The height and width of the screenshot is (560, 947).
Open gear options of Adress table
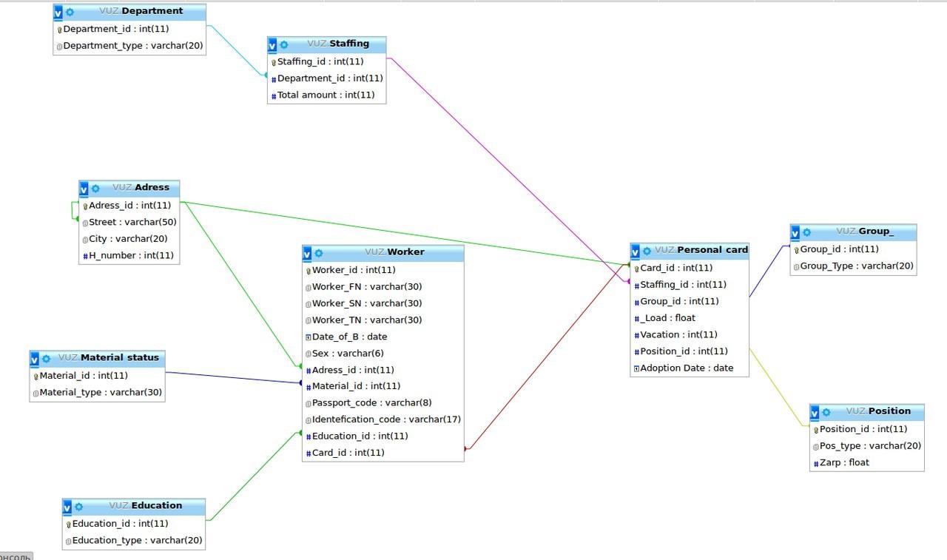[x=95, y=189]
